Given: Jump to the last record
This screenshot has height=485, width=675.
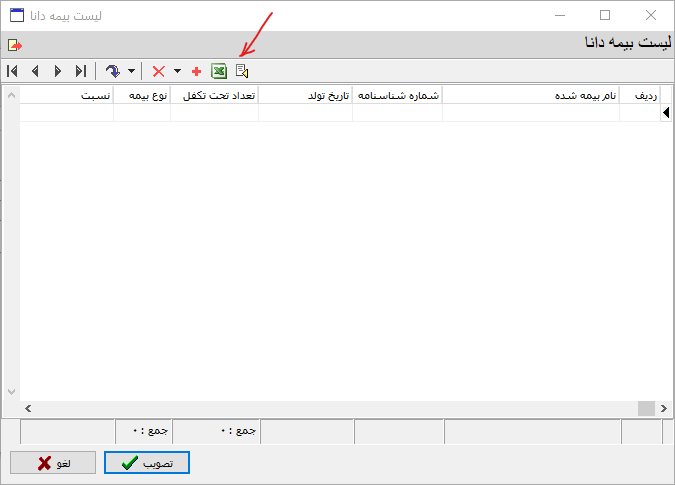Looking at the screenshot, I should [81, 71].
